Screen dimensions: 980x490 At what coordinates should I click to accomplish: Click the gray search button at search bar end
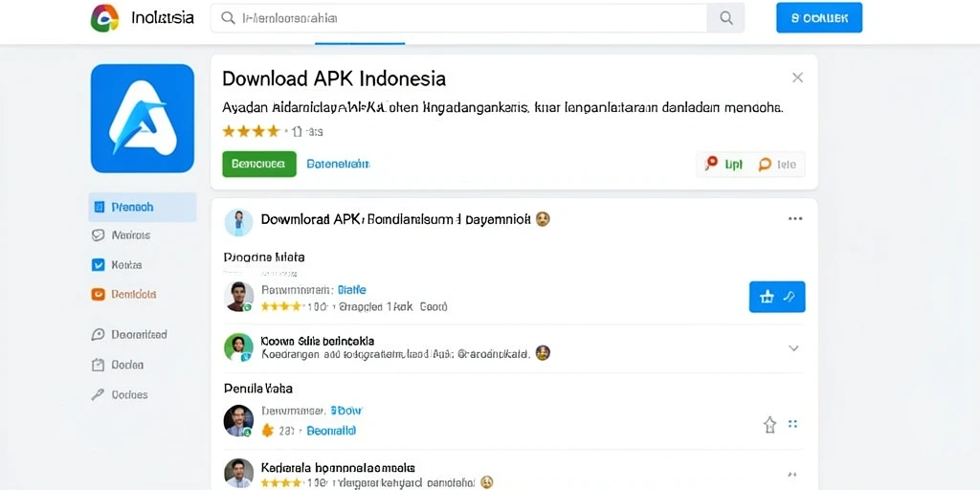725,18
